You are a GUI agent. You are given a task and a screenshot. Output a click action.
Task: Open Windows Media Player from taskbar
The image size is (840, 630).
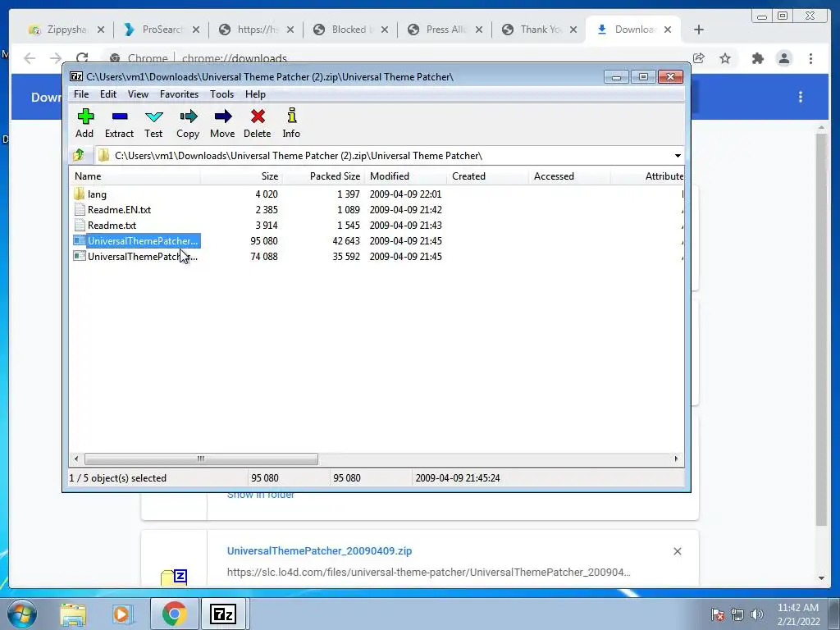click(121, 614)
